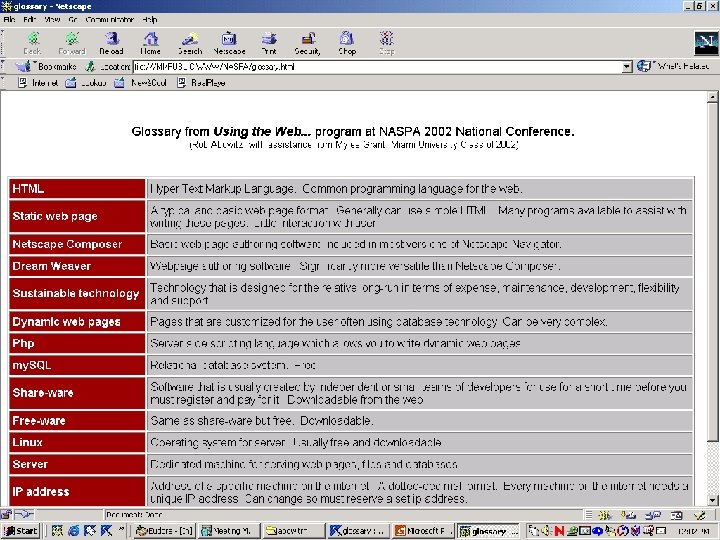Click the vertical scrollbar thumb

[712, 271]
